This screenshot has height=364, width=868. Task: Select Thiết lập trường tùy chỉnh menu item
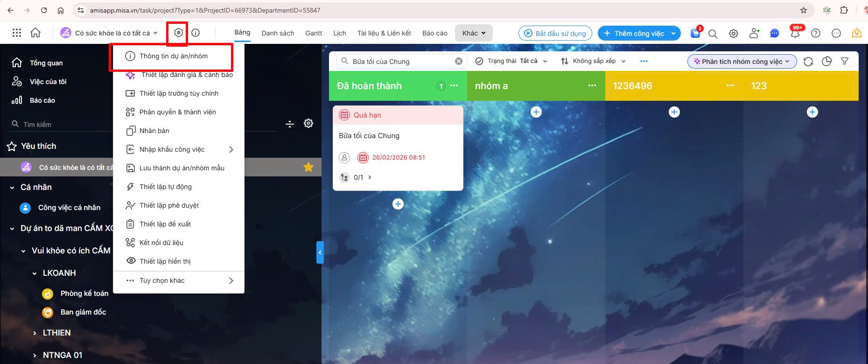179,93
